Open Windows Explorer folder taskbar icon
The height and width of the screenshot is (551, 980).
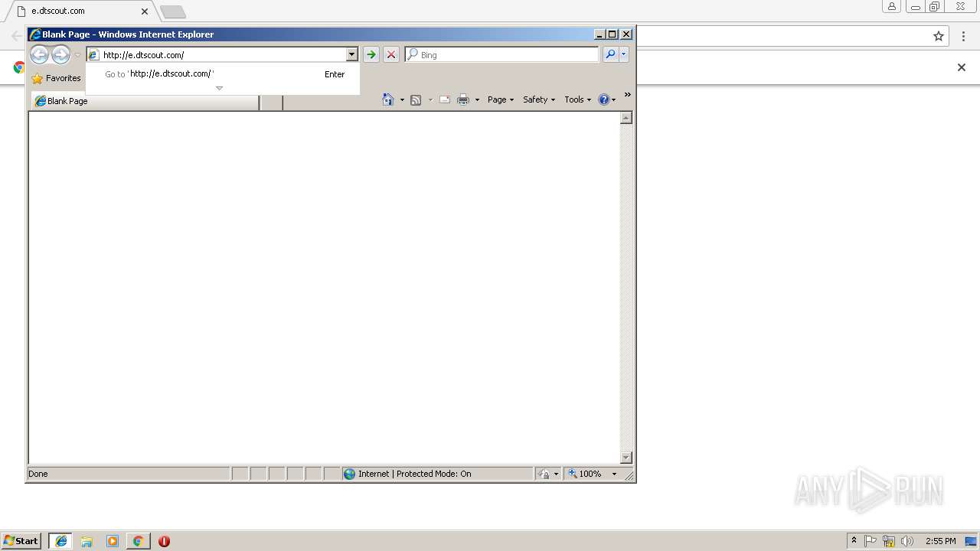(87, 541)
